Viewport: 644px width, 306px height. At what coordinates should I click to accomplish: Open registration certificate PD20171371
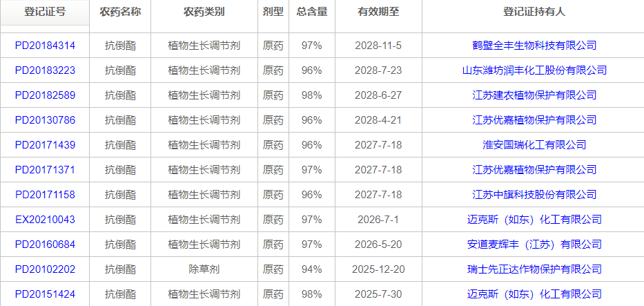click(45, 170)
